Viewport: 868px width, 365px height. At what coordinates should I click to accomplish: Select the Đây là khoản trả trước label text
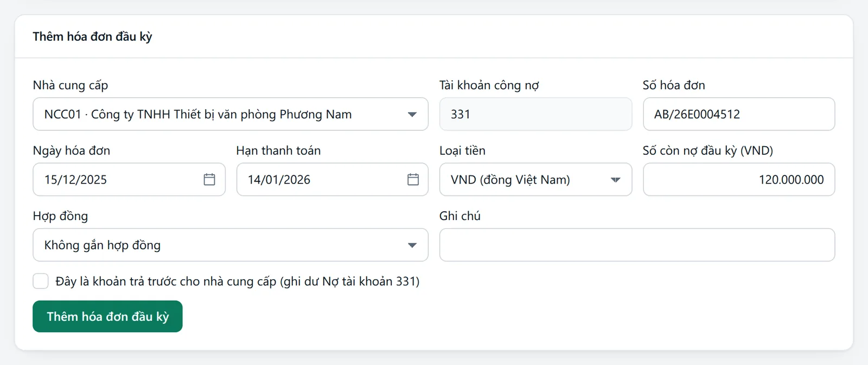pos(238,281)
